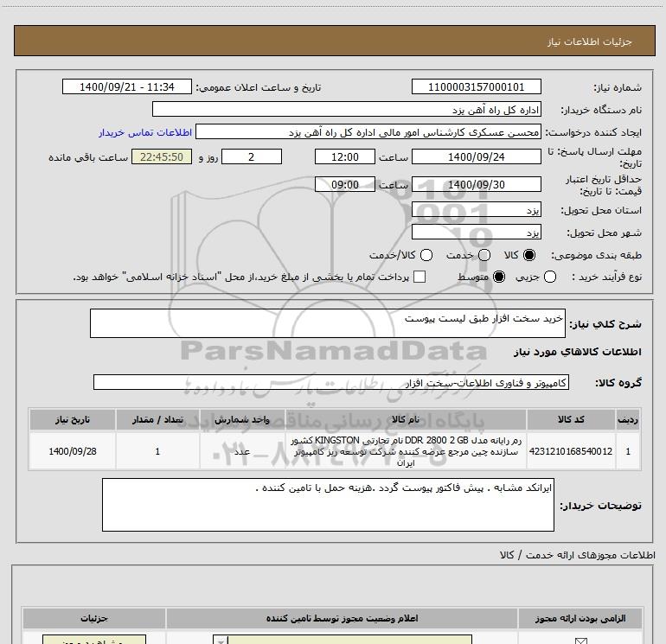Click the KINGSTON DDR RAM product name cell
Screen dimensions: 666x644
coord(406,451)
